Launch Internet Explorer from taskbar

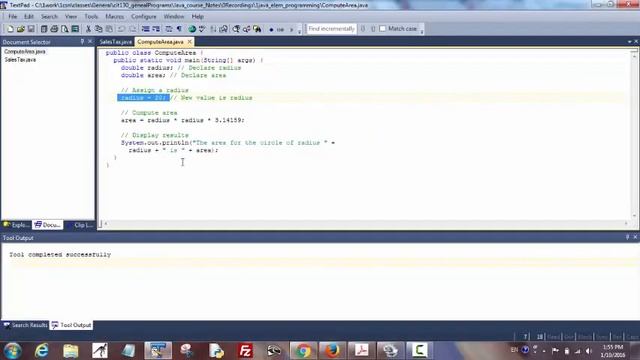(42, 351)
